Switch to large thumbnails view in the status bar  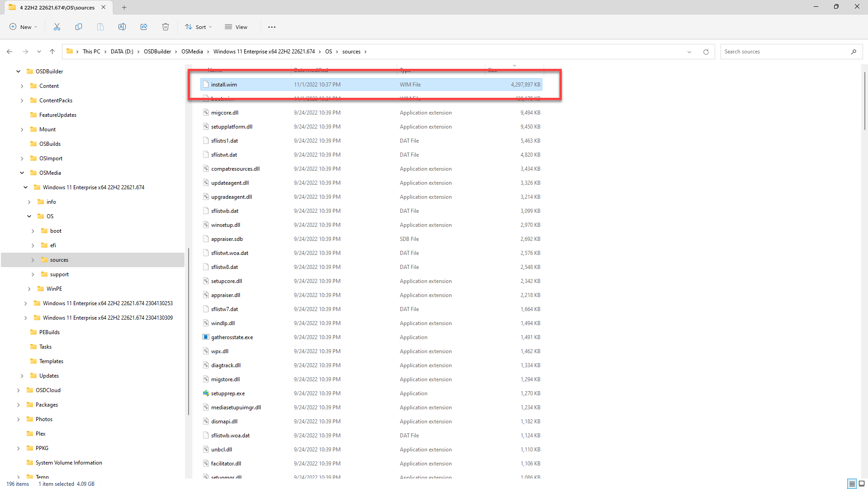point(862,484)
